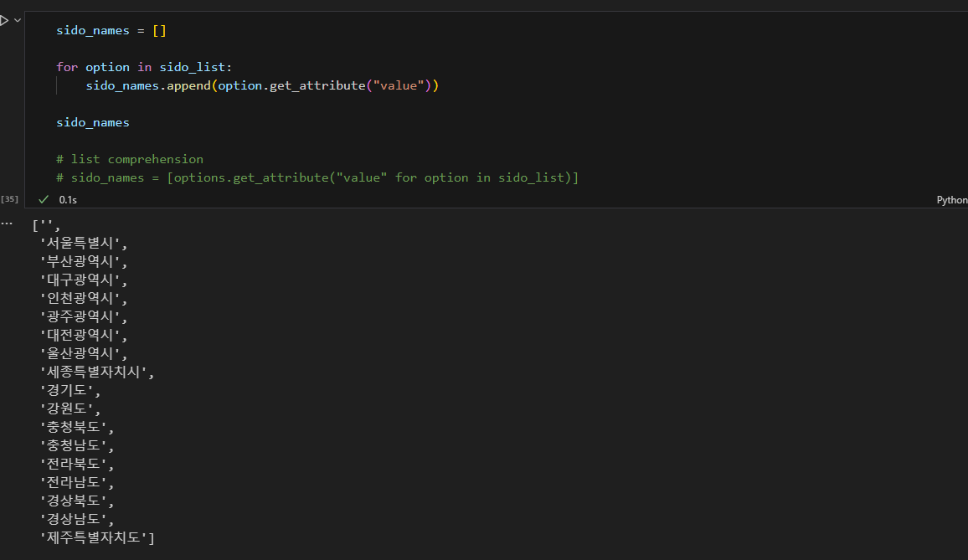Click the 0.1s execution time
Image resolution: width=968 pixels, height=560 pixels.
click(x=68, y=200)
